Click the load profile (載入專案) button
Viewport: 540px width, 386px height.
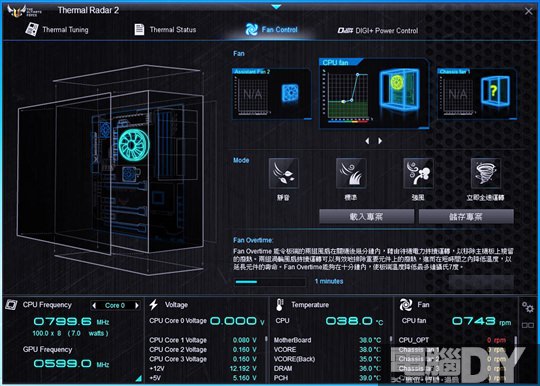[366, 217]
